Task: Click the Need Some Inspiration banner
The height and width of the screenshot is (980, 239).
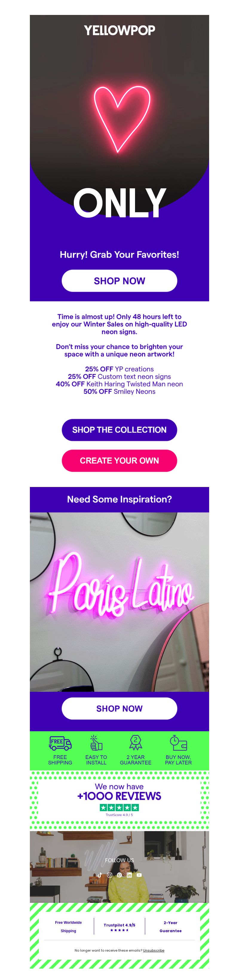Action: 119,500
